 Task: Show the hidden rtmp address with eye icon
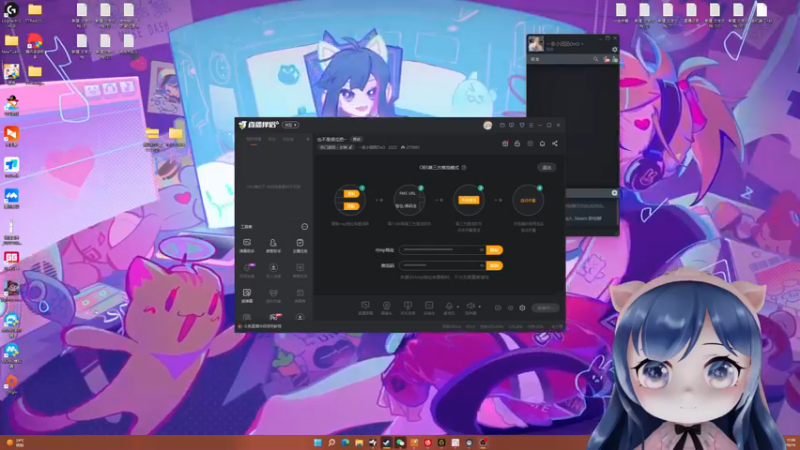[x=481, y=250]
